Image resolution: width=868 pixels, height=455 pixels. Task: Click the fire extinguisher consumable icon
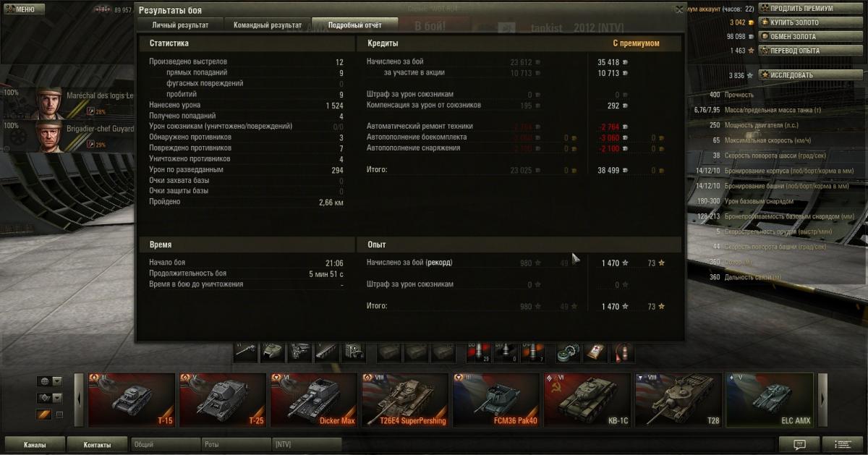(x=622, y=352)
